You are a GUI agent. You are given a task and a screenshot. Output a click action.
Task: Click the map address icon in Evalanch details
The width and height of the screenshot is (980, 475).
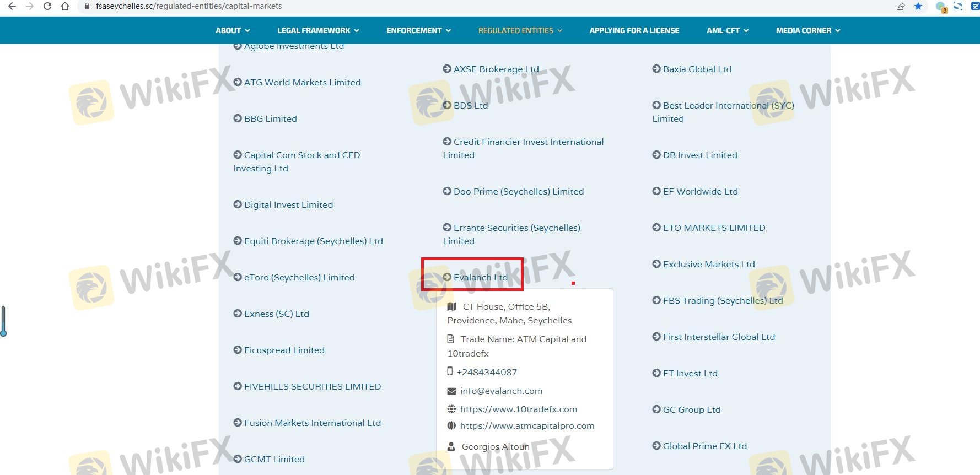pyautogui.click(x=452, y=306)
